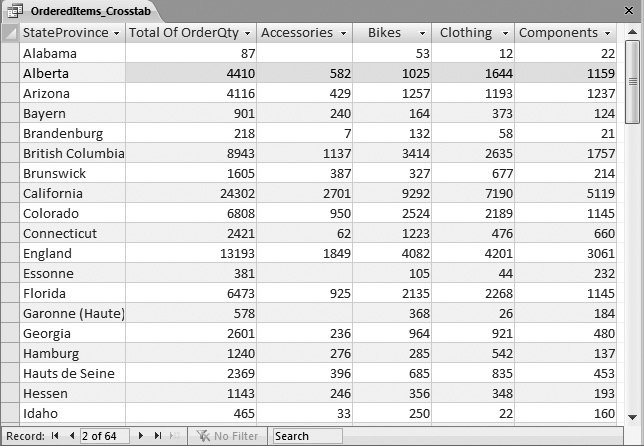Click Alberta Accessories value 582
This screenshot has height=446, width=644.
click(304, 74)
